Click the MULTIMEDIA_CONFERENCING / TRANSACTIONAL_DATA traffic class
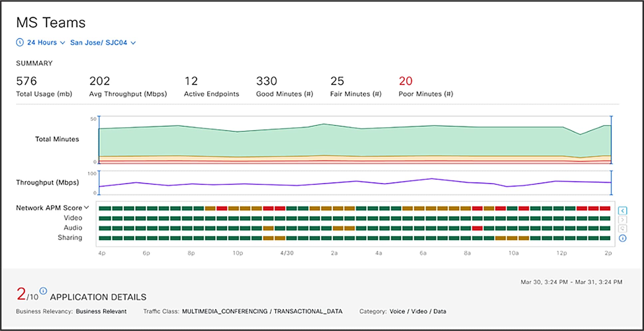644x331 pixels. pyautogui.click(x=262, y=311)
